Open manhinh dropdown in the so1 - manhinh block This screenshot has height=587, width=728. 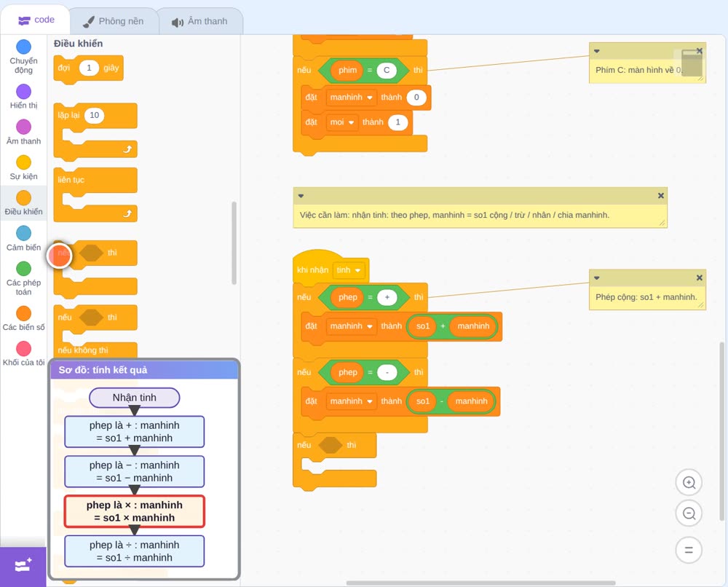pyautogui.click(x=351, y=401)
